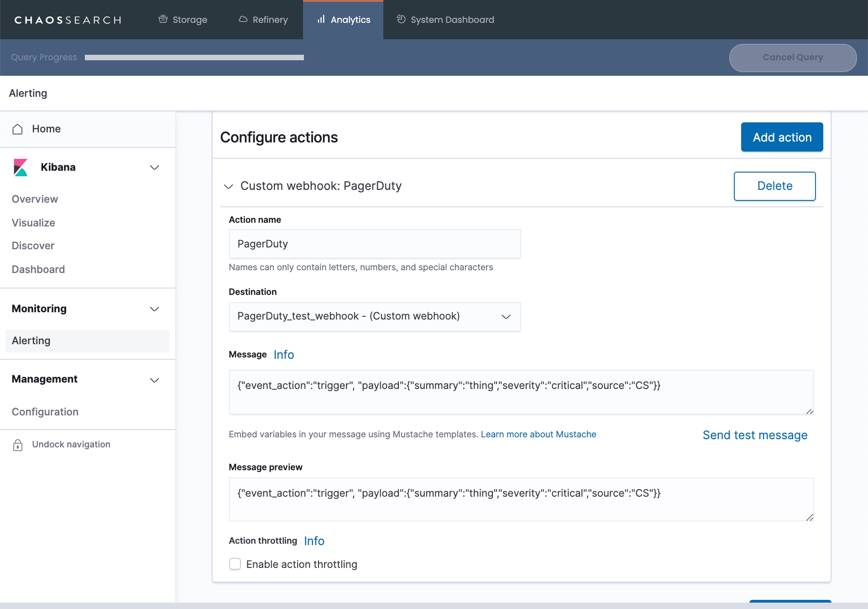The image size is (868, 609).
Task: Click the Action name input field
Action: click(x=375, y=244)
